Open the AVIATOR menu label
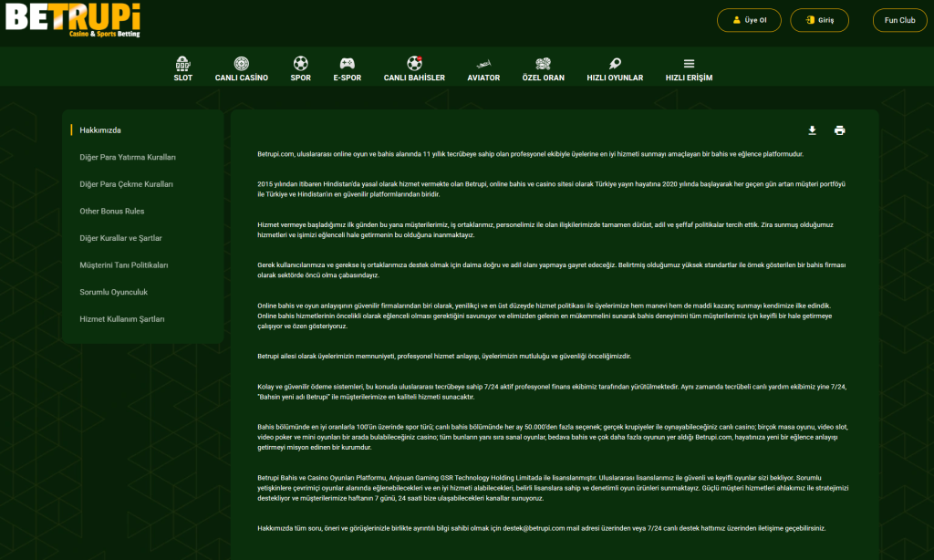 coord(483,78)
